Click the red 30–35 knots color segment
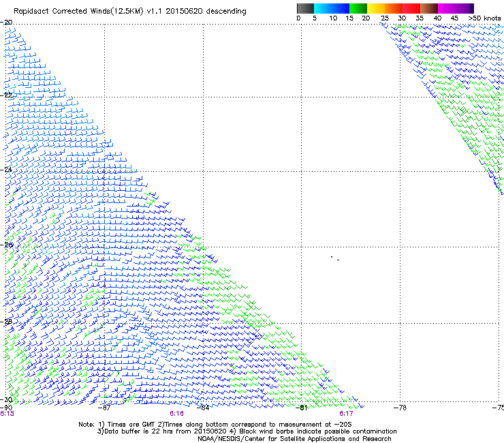 point(411,8)
